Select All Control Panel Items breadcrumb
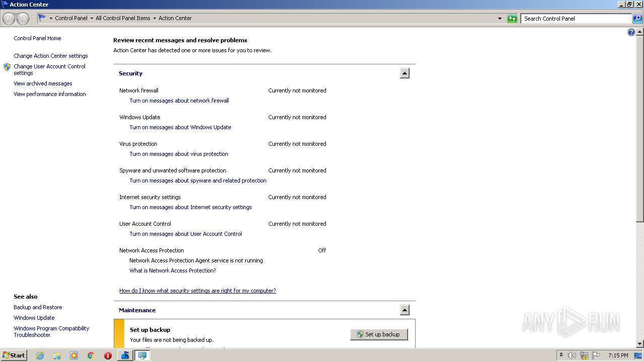 tap(123, 18)
